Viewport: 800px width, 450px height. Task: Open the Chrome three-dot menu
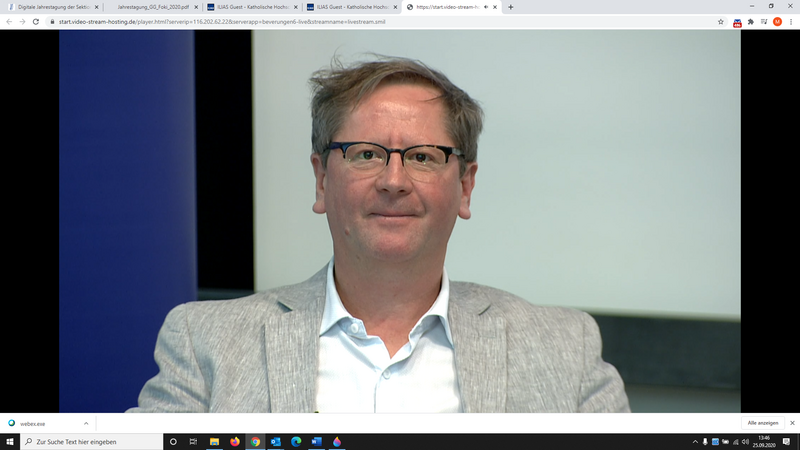tap(790, 21)
